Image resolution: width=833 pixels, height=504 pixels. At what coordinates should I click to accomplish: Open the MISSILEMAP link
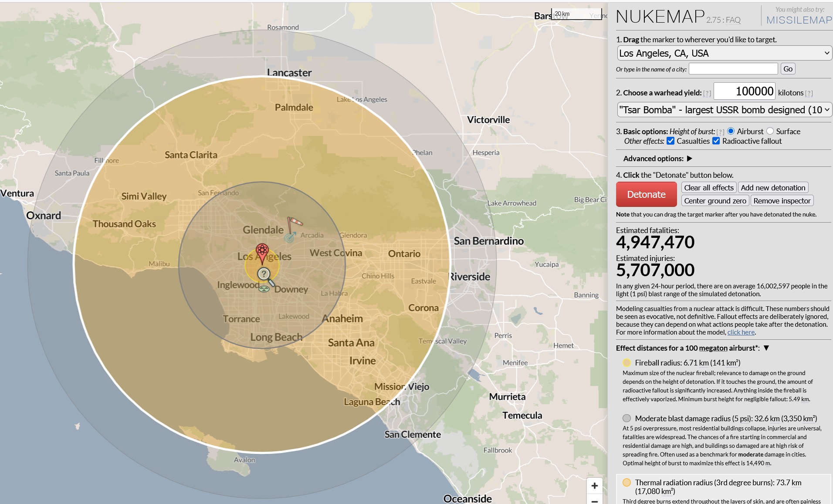(799, 20)
